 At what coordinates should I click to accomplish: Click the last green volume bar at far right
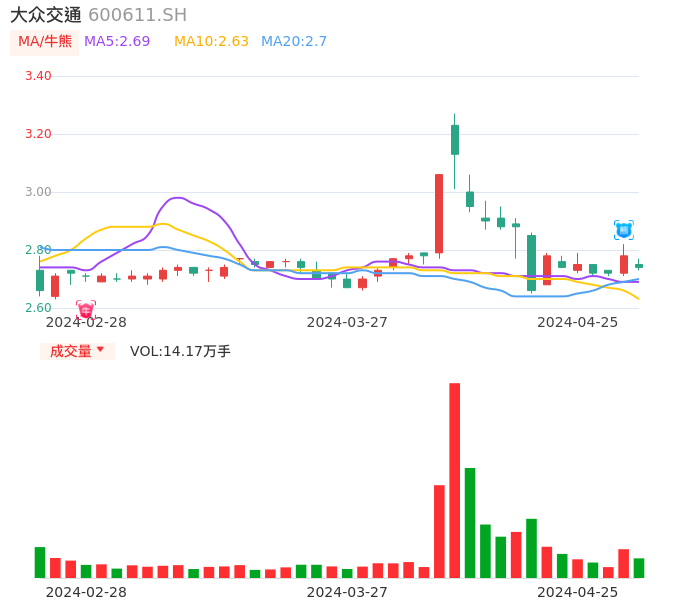[639, 568]
